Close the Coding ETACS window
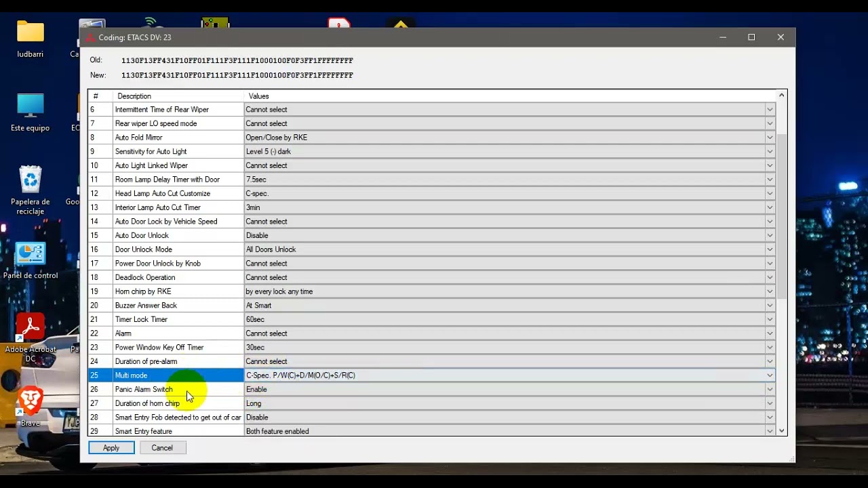 (781, 37)
